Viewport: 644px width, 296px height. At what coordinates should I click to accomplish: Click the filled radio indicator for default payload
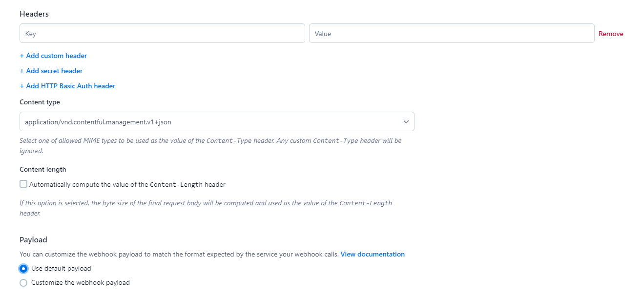tap(23, 268)
